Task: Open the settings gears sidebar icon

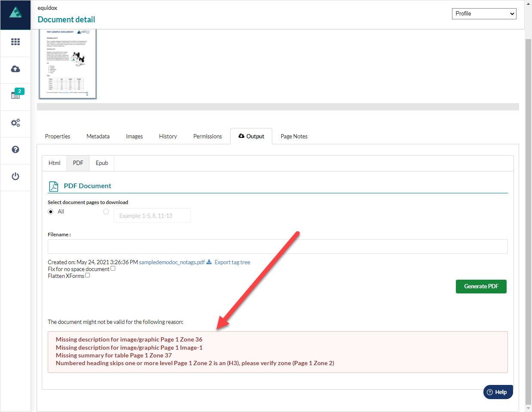Action: (15, 122)
